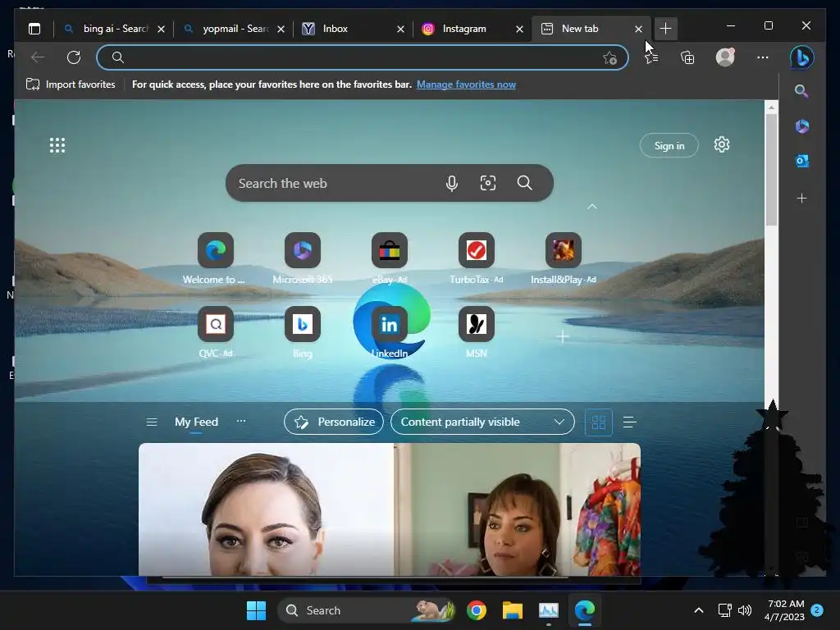Focus the browser address bar
Viewport: 840px width, 630px height.
362,57
